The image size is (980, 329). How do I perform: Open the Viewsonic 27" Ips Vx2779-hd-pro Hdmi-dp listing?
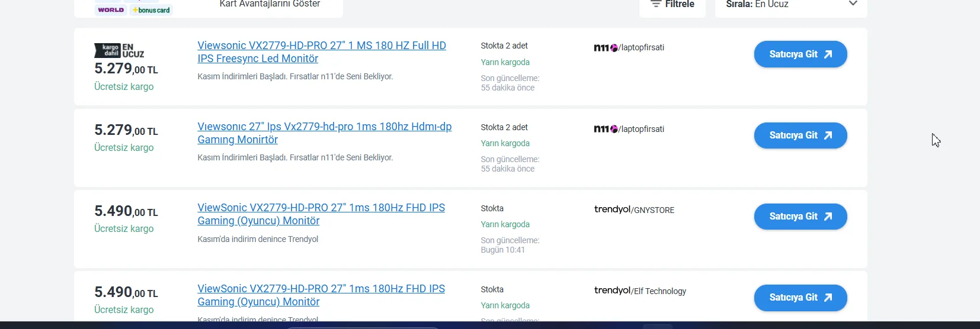coord(325,133)
